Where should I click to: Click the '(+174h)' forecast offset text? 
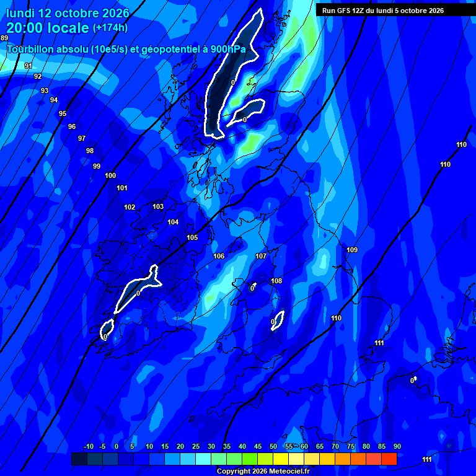(110, 28)
